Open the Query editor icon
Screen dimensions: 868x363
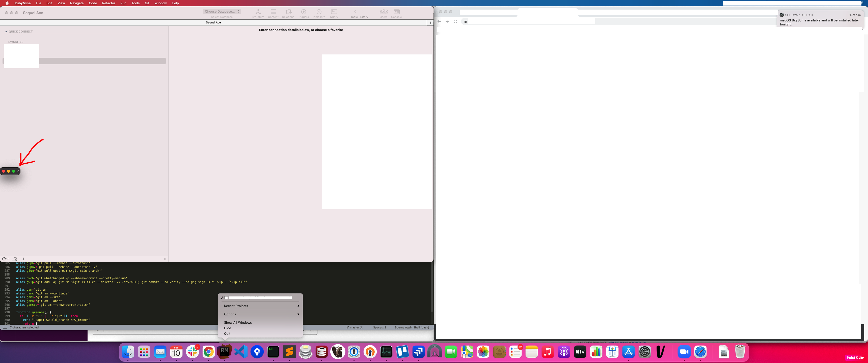tap(334, 13)
